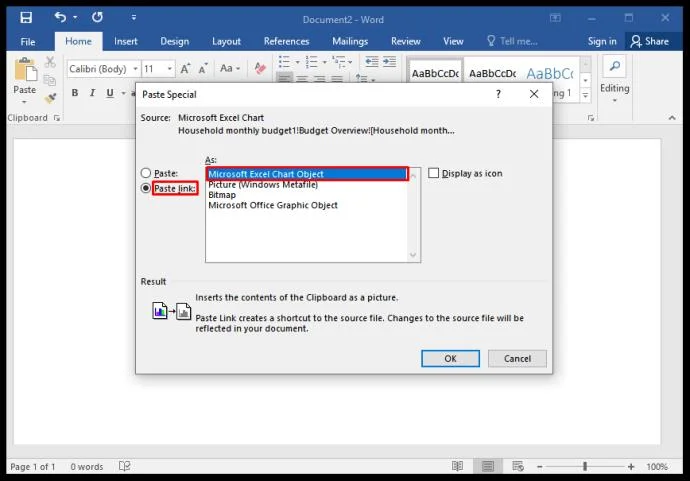This screenshot has height=481, width=690.
Task: Expand the Numbering library arrow
Action: pos(324,62)
